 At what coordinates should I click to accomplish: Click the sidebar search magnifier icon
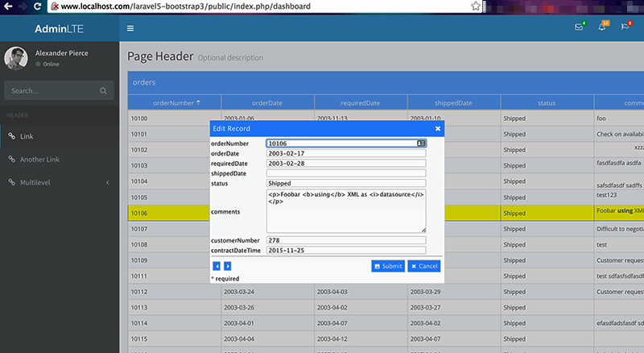tap(104, 91)
